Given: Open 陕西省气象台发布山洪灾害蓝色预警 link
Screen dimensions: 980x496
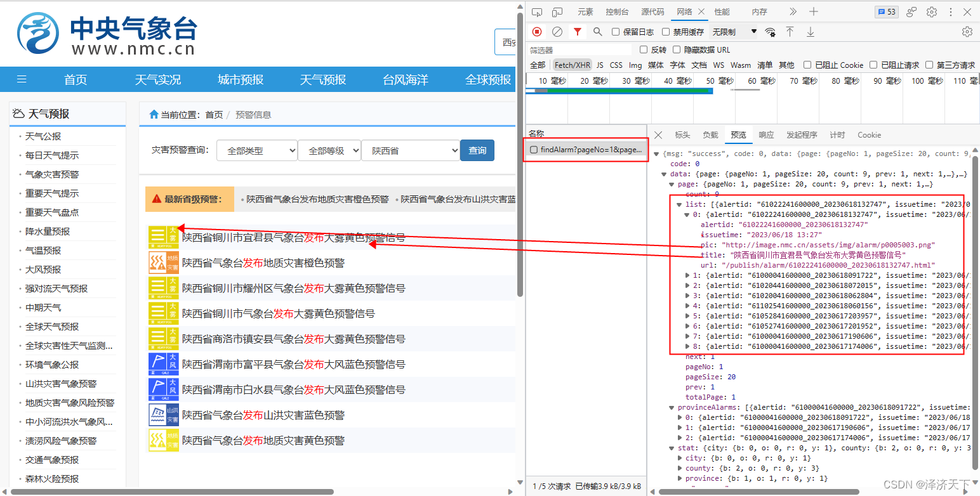Looking at the screenshot, I should (263, 415).
